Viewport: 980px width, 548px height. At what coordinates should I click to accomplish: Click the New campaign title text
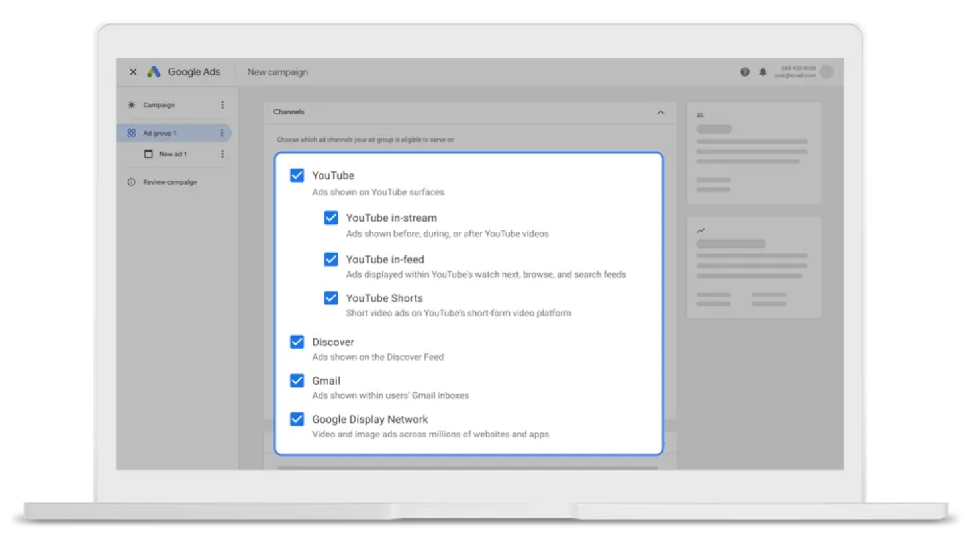point(277,72)
